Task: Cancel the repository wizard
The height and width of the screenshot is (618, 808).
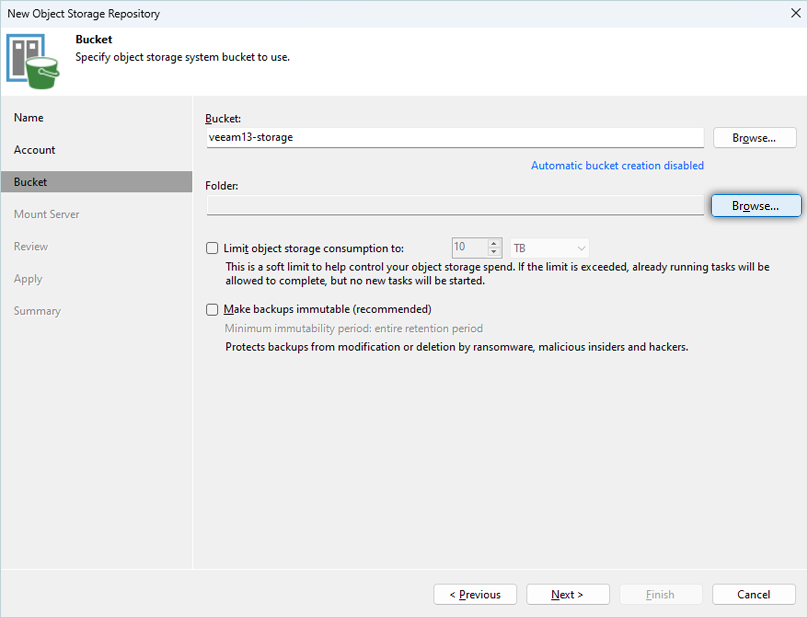Action: point(753,595)
